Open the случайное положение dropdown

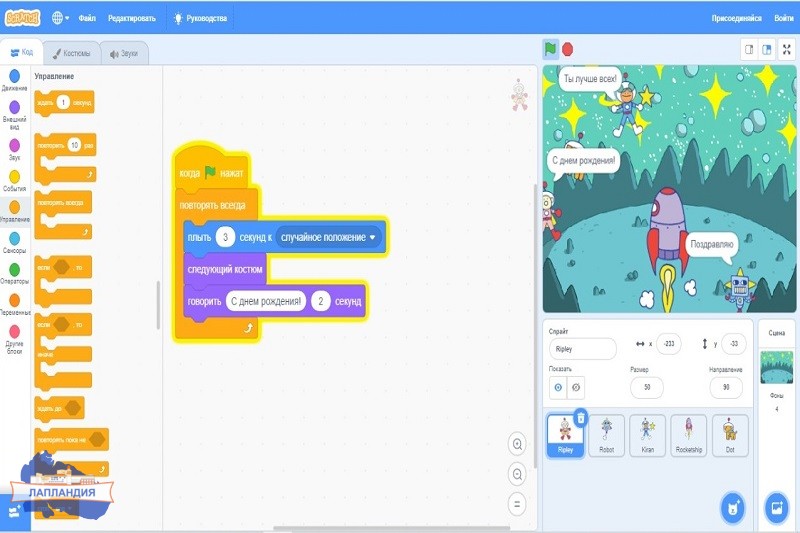(329, 237)
